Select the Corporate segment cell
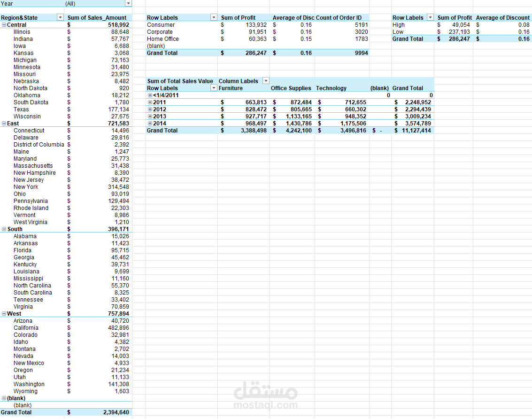This screenshot has width=532, height=419. pos(160,32)
